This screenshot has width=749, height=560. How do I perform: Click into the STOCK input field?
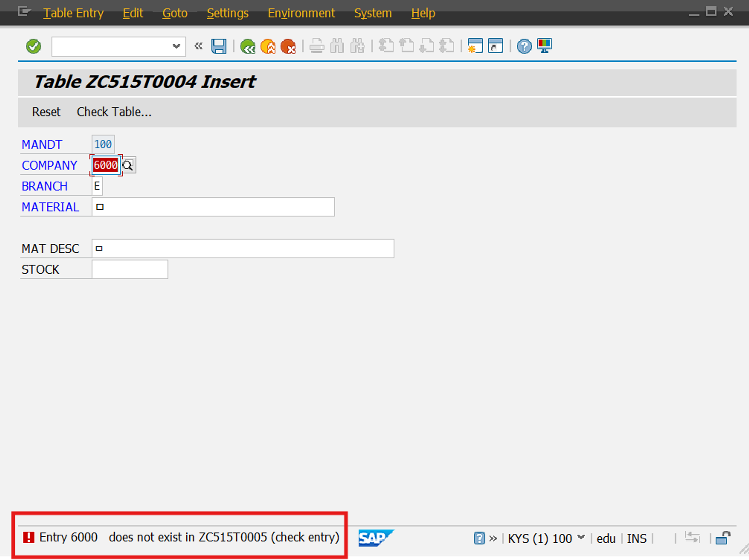pos(130,270)
